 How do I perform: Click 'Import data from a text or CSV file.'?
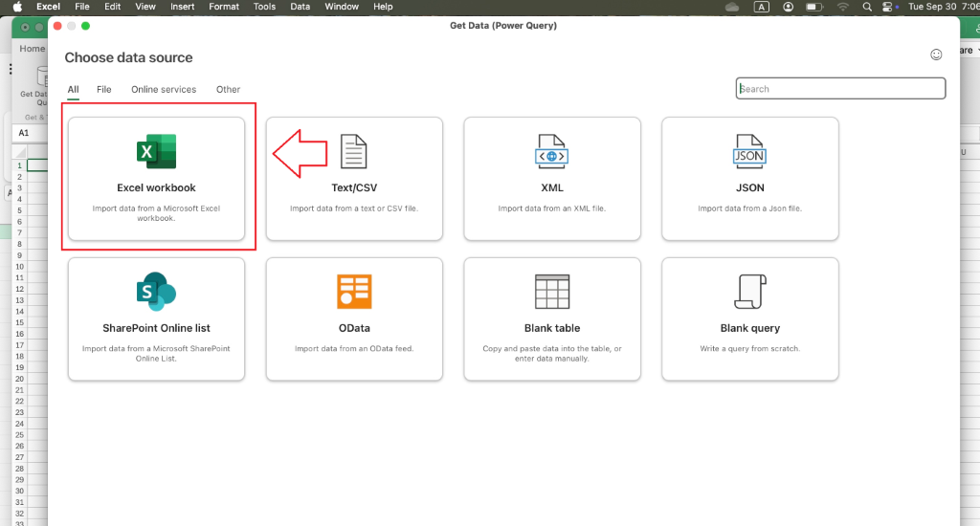pos(354,208)
